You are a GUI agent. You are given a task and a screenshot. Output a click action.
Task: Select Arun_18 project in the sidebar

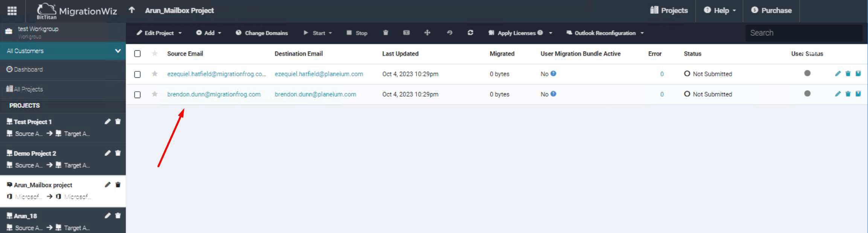25,216
